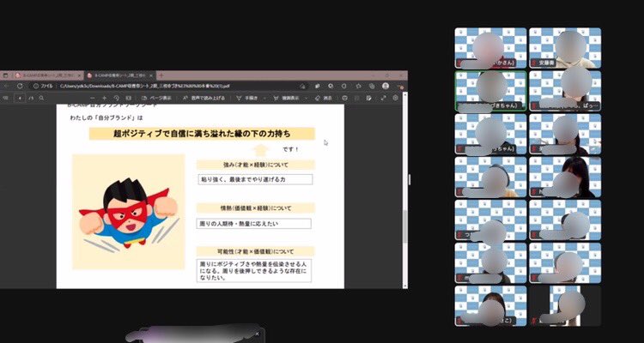Refresh the browser page
The width and height of the screenshot is (644, 343).
(19, 86)
